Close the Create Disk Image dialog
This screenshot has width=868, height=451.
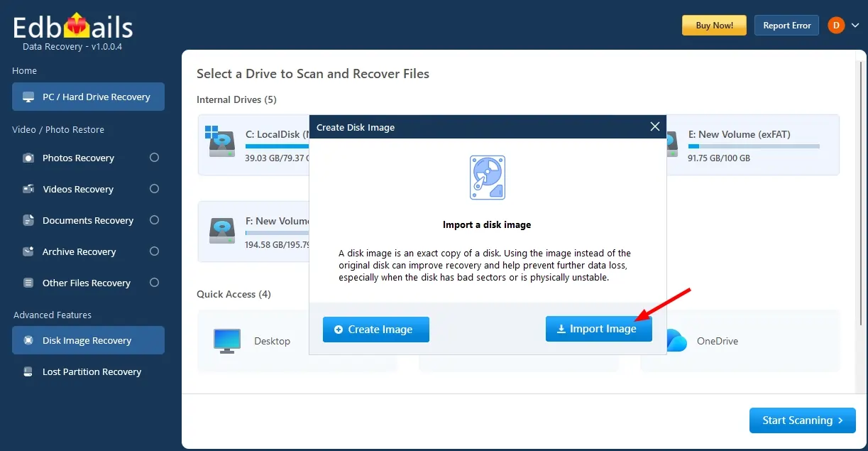point(655,127)
